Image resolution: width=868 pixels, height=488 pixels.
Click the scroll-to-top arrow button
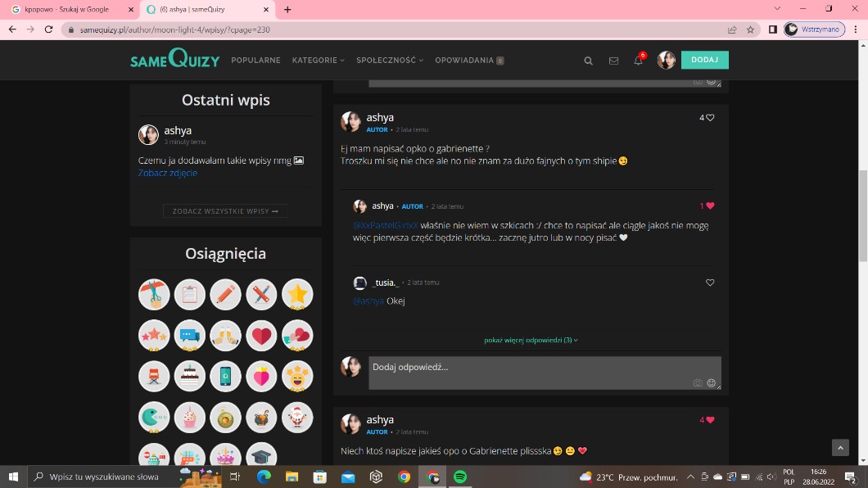[840, 447]
